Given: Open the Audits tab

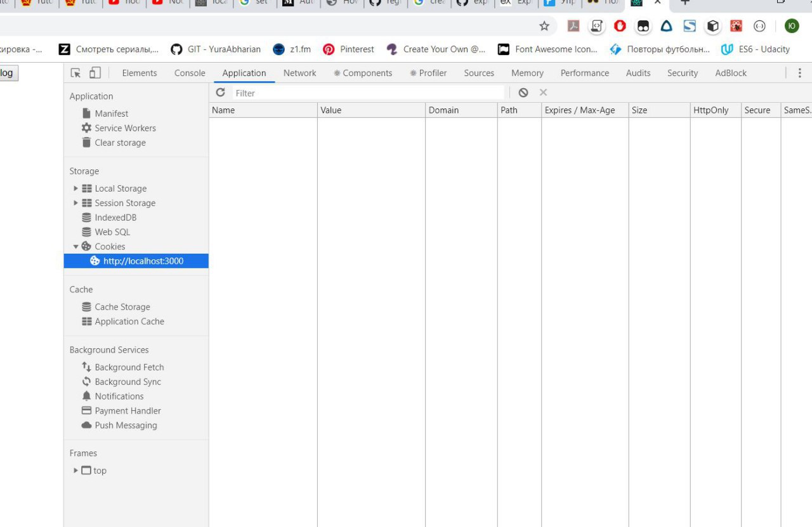Looking at the screenshot, I should tap(638, 73).
